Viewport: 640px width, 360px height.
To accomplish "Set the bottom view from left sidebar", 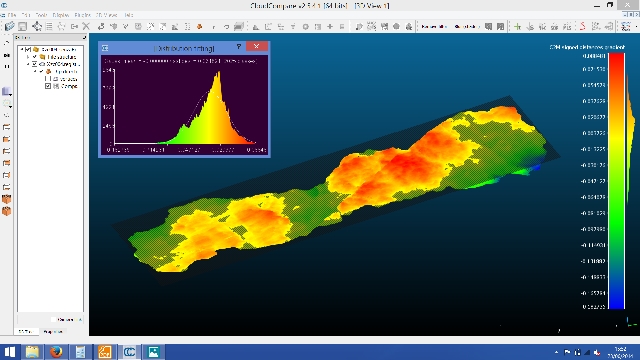I will pos(7,187).
